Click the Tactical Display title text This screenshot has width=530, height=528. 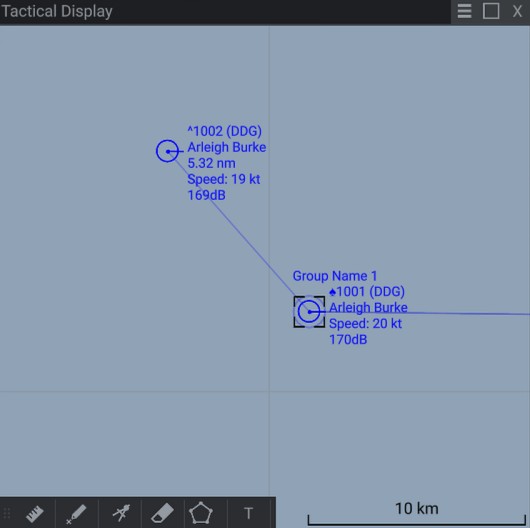(57, 11)
